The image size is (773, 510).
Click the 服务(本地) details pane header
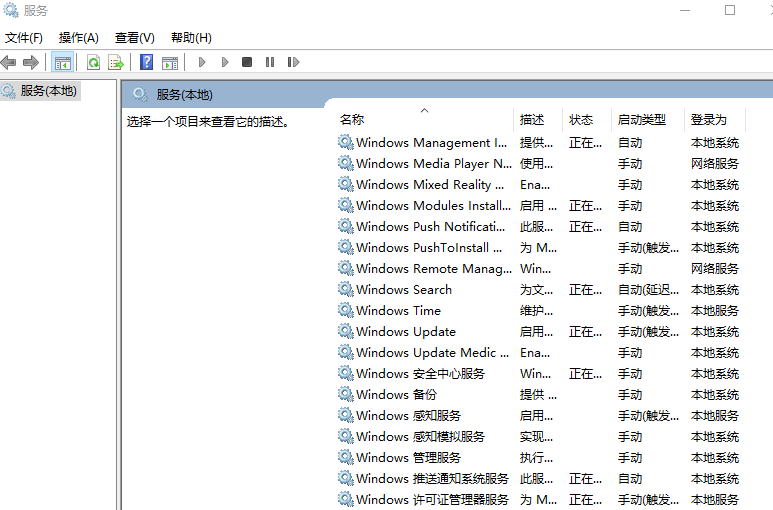(x=184, y=95)
